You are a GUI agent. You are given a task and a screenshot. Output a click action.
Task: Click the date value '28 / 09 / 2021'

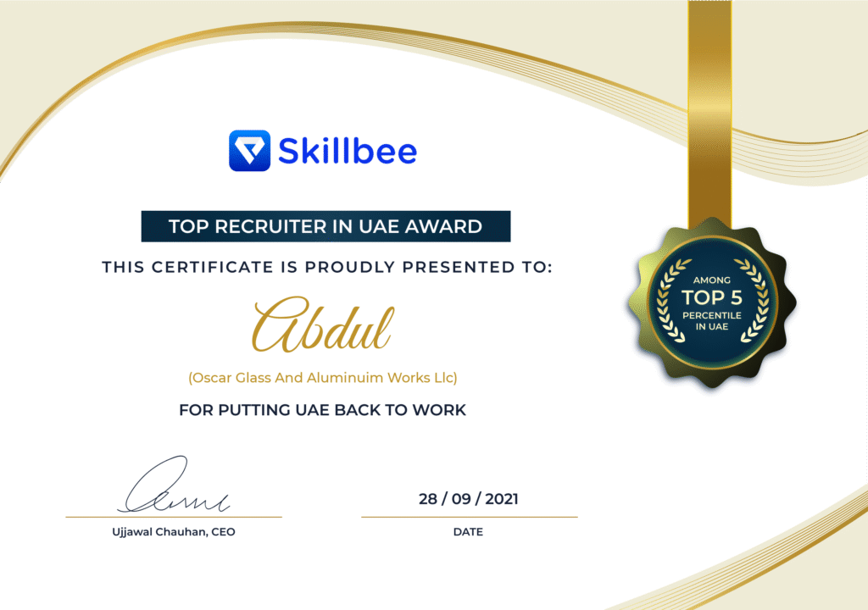tap(468, 499)
